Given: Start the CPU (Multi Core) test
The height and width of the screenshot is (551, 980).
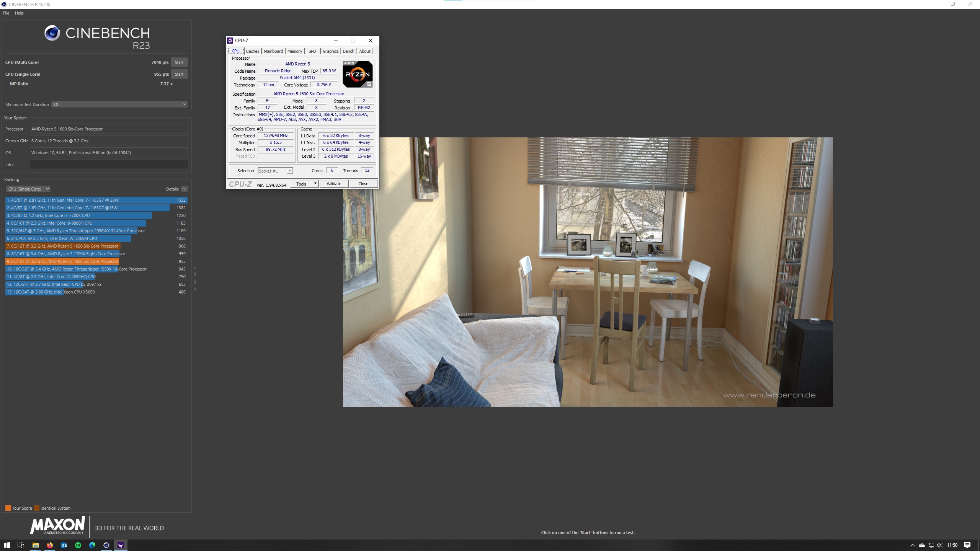Looking at the screenshot, I should coord(179,62).
